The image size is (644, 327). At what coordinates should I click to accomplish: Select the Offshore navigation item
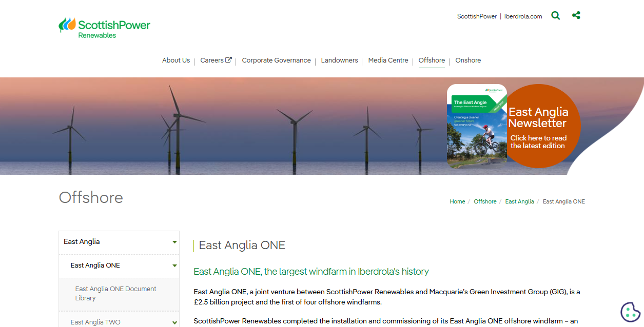(432, 60)
